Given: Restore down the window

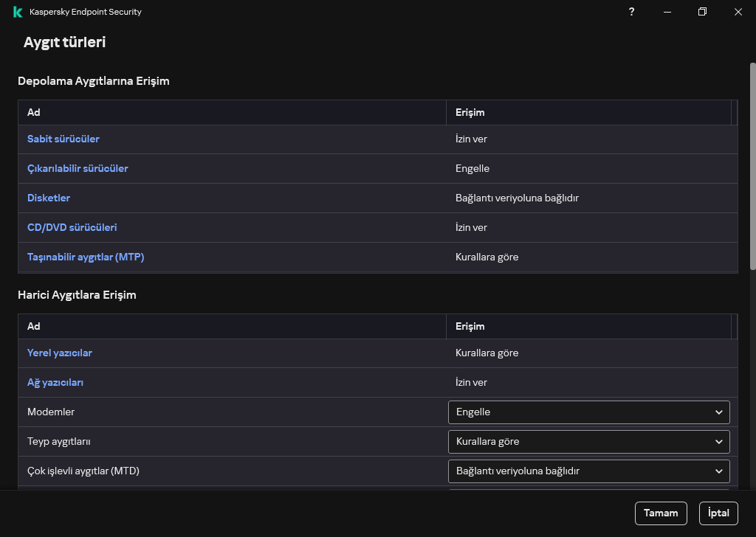Looking at the screenshot, I should click(x=702, y=12).
